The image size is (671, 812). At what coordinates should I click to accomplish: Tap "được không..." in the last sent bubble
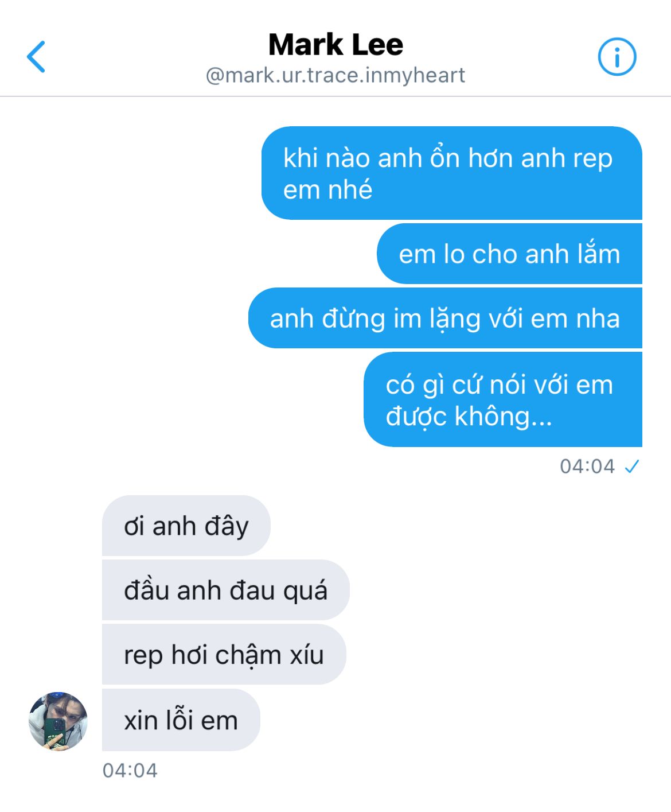tap(469, 417)
